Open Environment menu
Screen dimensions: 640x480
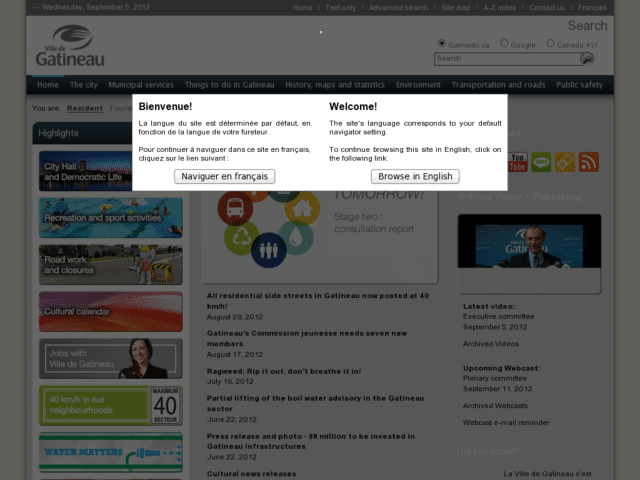tap(418, 85)
